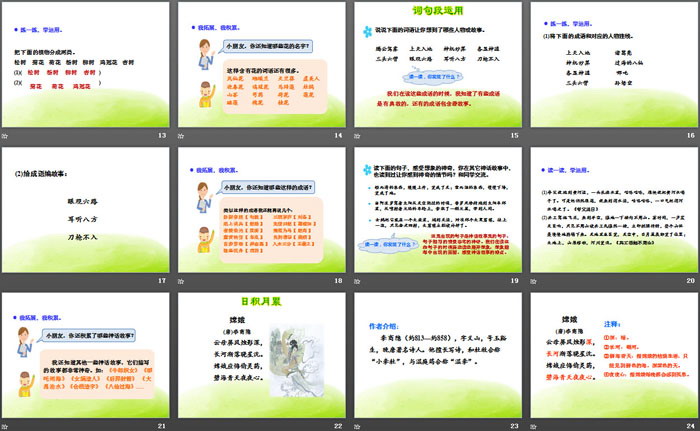Click slide number 16 label
The height and width of the screenshot is (431, 700).
[691, 135]
